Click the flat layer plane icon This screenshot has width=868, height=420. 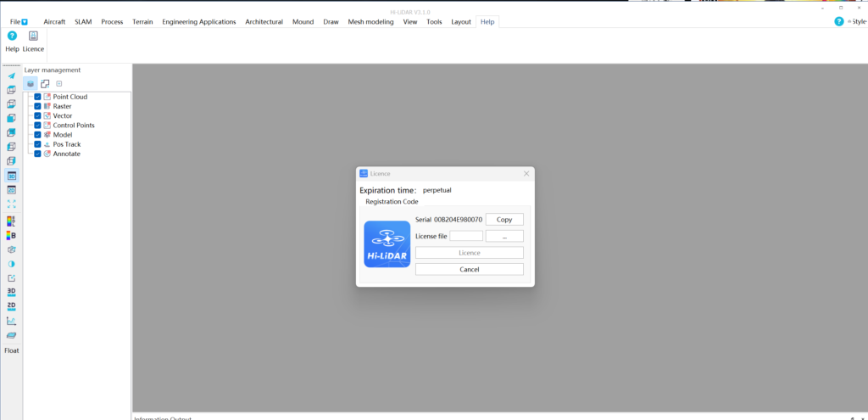pos(12,335)
